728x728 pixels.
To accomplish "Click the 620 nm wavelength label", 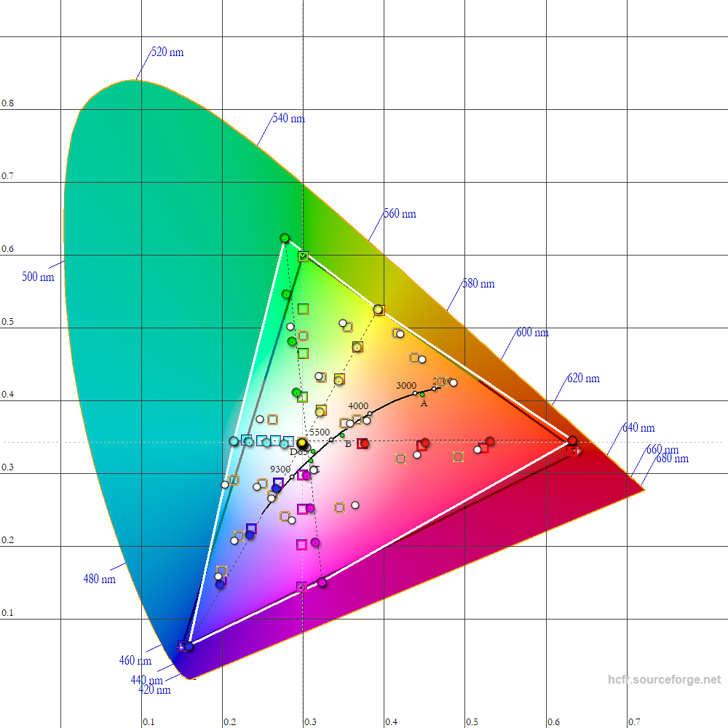I will 584,378.
